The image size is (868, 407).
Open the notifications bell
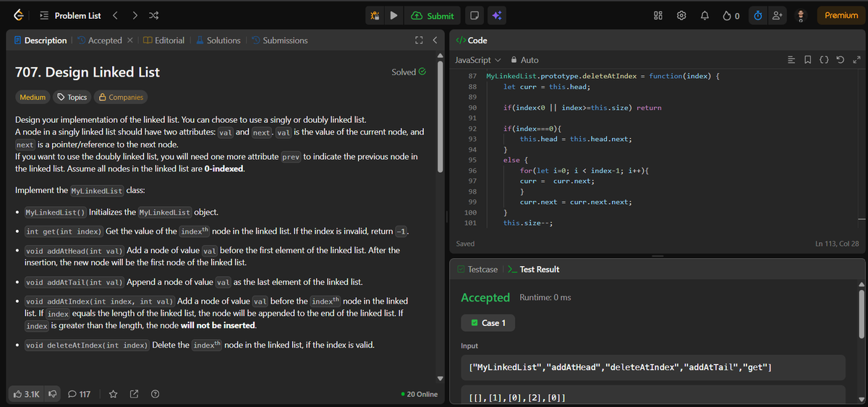pos(704,15)
